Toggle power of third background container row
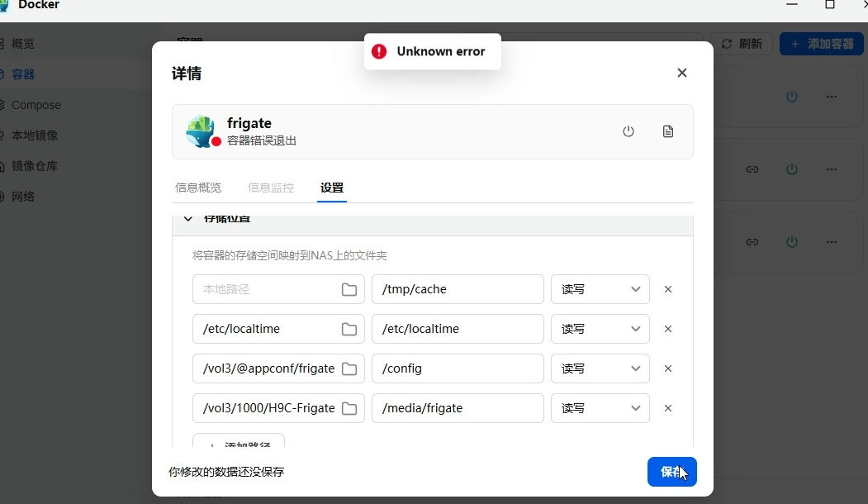The image size is (868, 504). coord(792,242)
